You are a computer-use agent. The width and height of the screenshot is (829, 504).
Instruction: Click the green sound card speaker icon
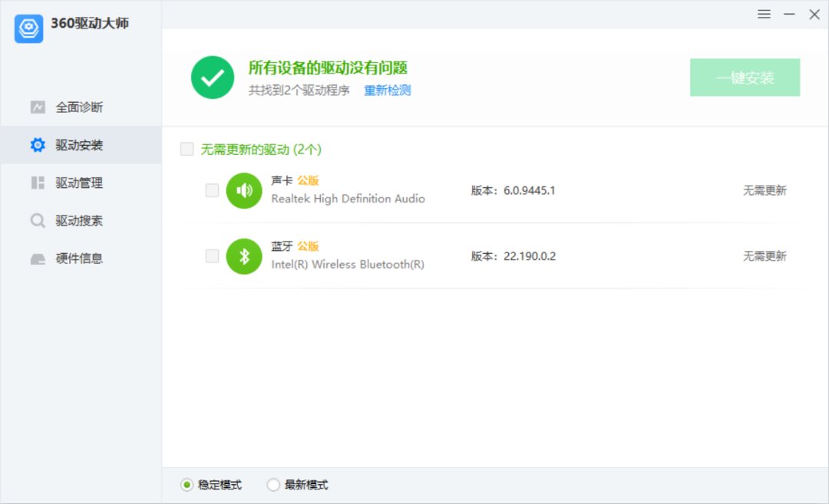tap(244, 190)
